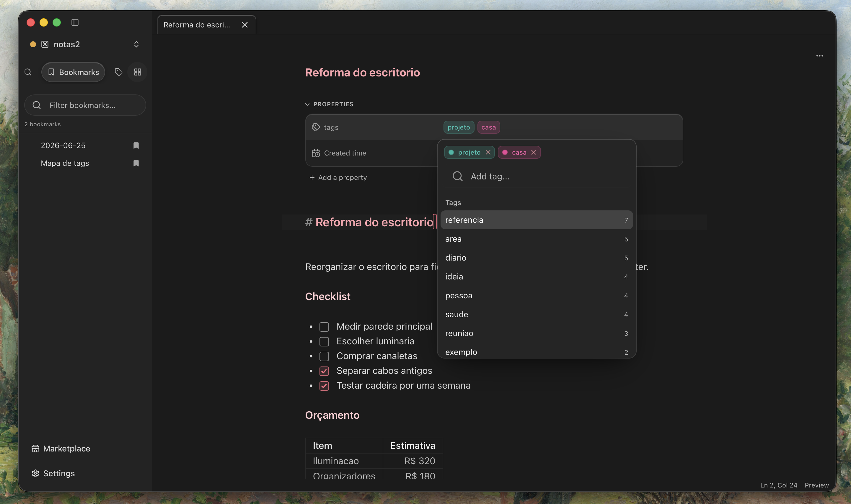The height and width of the screenshot is (504, 851).
Task: Open the notas2 vault switcher arrows
Action: click(136, 44)
